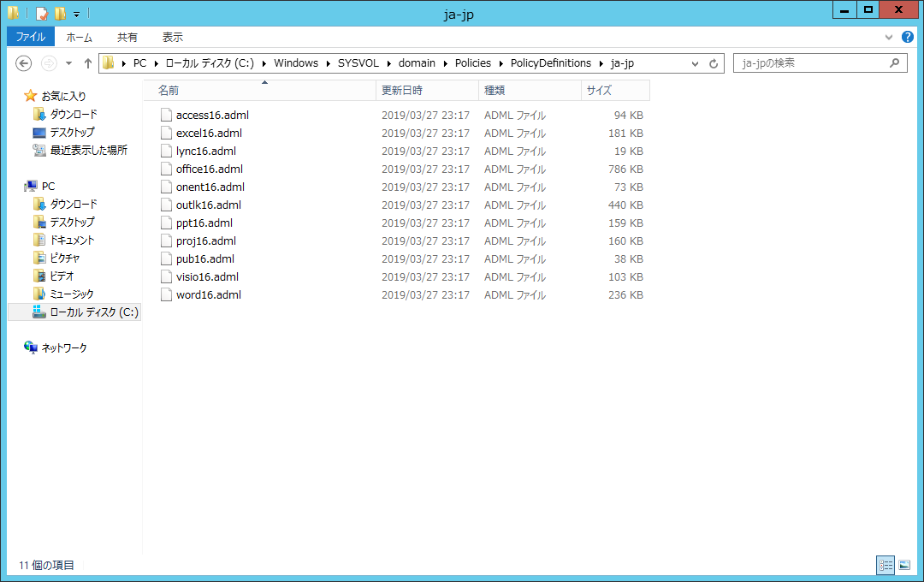
Task: Open Customize Quick Access Toolbar dropdown
Action: coord(77,14)
